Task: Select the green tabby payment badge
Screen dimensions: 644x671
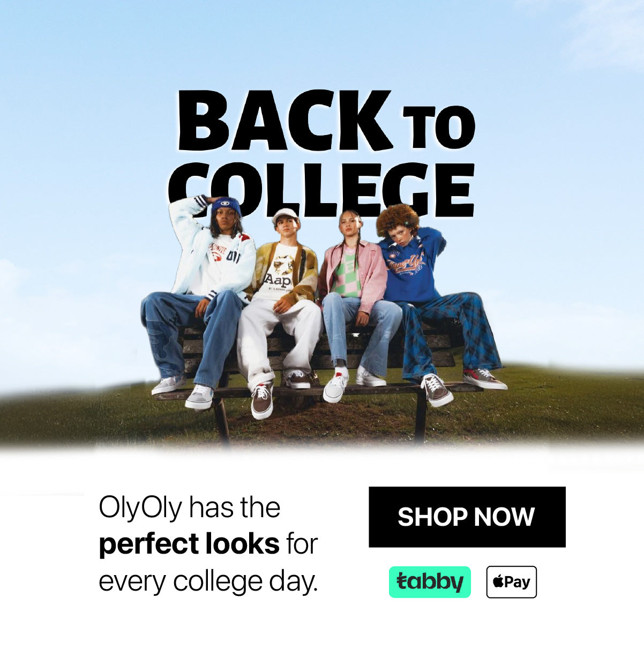Action: click(x=430, y=582)
